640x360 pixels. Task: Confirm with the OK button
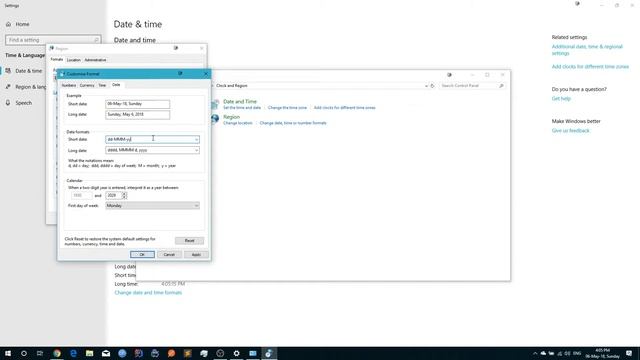click(142, 255)
